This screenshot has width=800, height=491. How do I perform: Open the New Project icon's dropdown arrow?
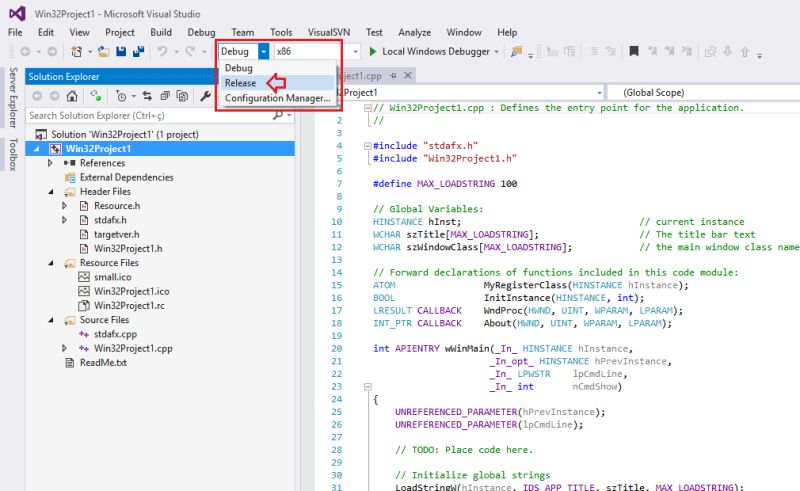(90, 52)
